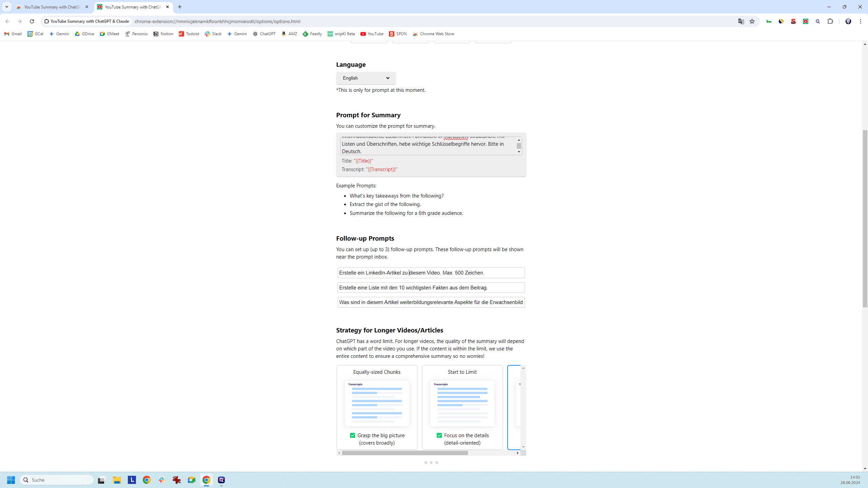Screen dimensions: 868x488
Task: Open the YouTube bookmark
Action: point(372,34)
